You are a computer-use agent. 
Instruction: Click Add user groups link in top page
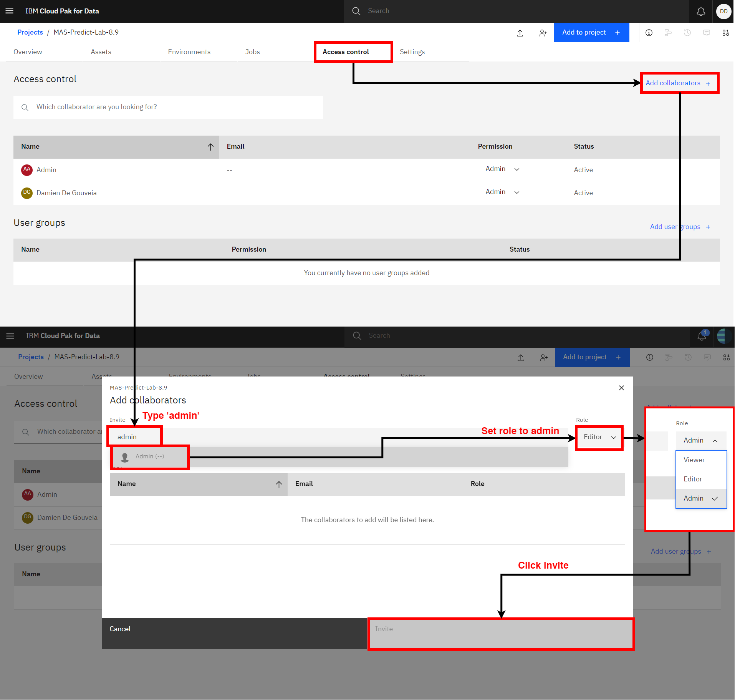click(x=680, y=227)
